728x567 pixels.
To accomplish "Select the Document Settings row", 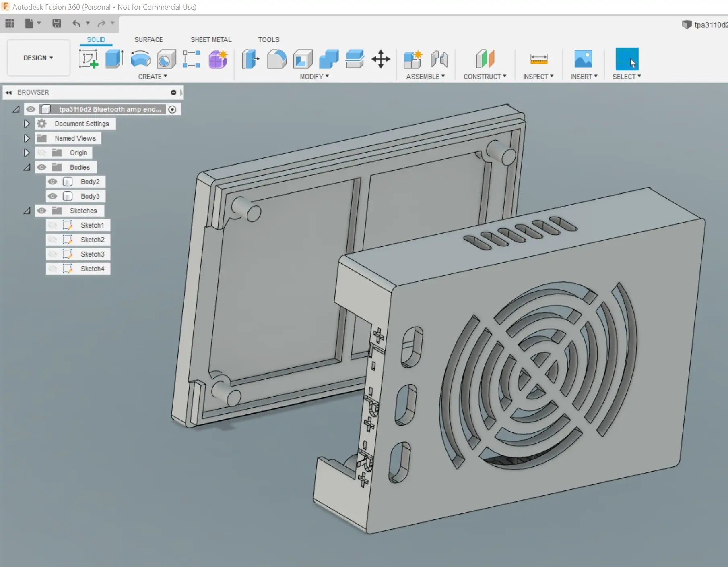I will (75, 124).
